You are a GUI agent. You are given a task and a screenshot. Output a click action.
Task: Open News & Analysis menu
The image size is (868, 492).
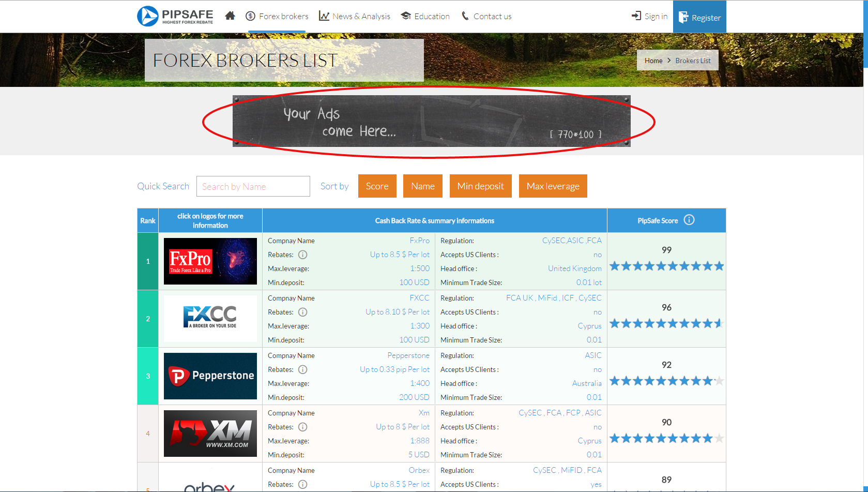coord(355,16)
